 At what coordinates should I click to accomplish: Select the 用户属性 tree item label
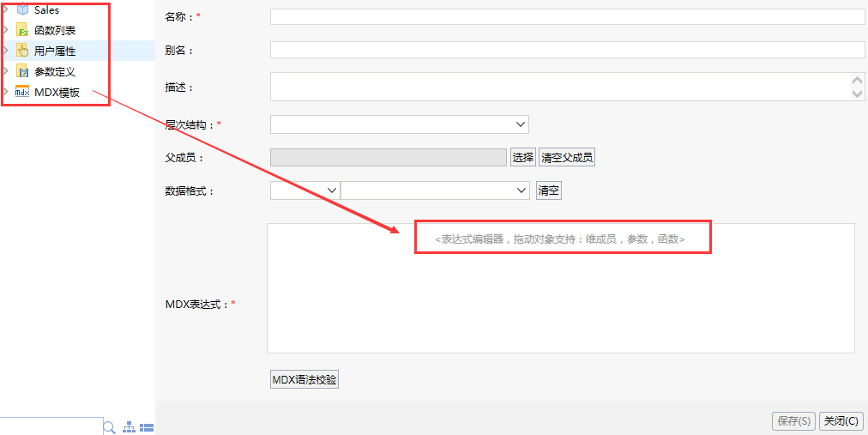coord(55,51)
